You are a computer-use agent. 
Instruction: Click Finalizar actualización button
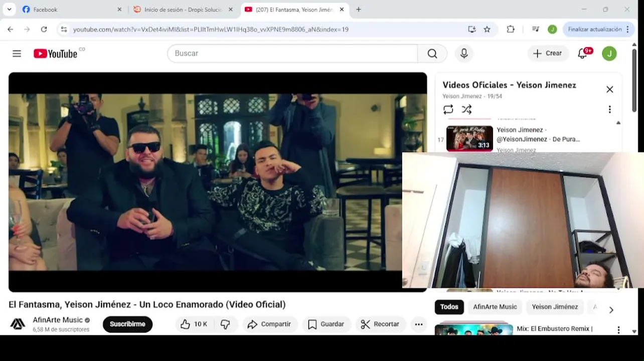tap(594, 30)
